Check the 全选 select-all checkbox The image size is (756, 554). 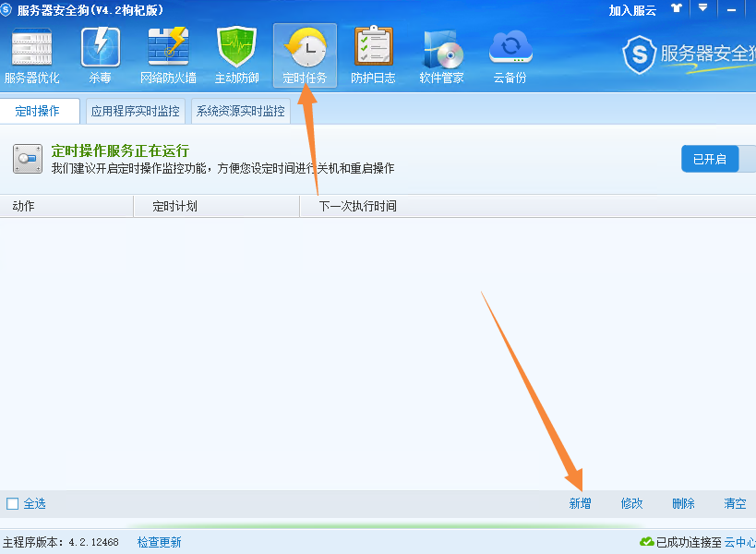13,504
